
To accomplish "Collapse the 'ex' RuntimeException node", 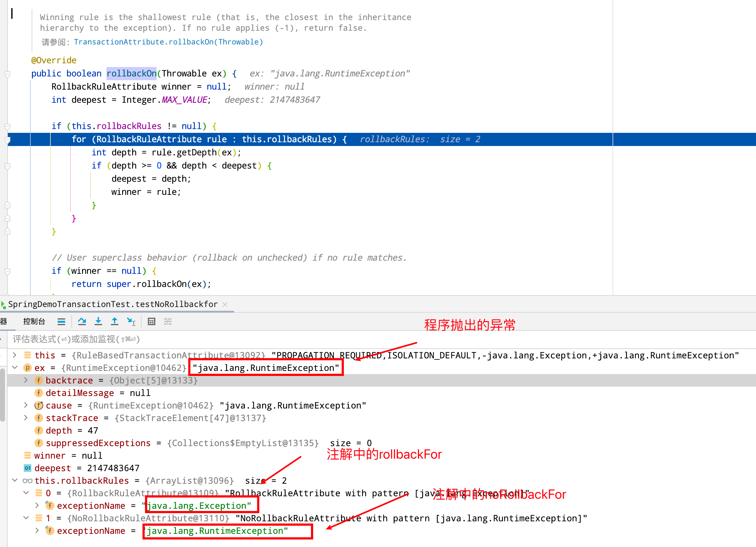I will pos(15,367).
